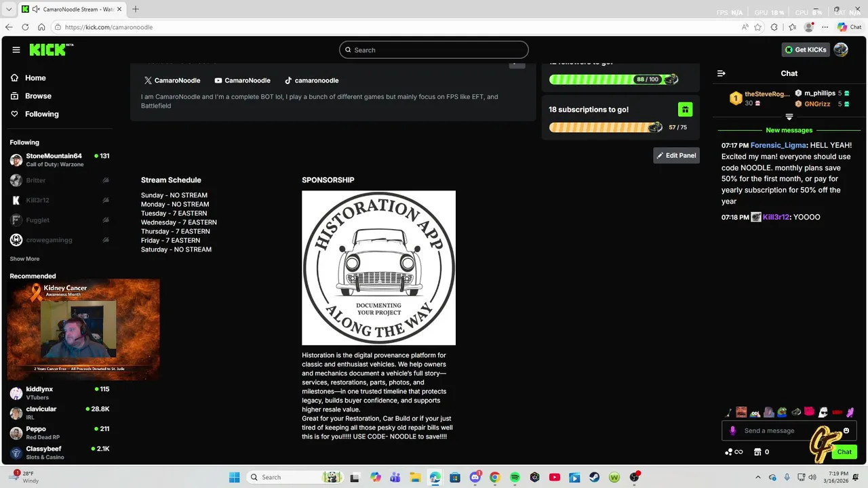Open the CamaroNoodle YouTube link

(242, 80)
